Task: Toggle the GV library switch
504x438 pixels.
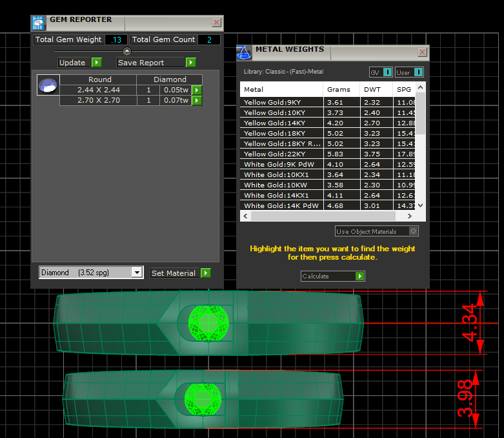Action: pos(387,72)
